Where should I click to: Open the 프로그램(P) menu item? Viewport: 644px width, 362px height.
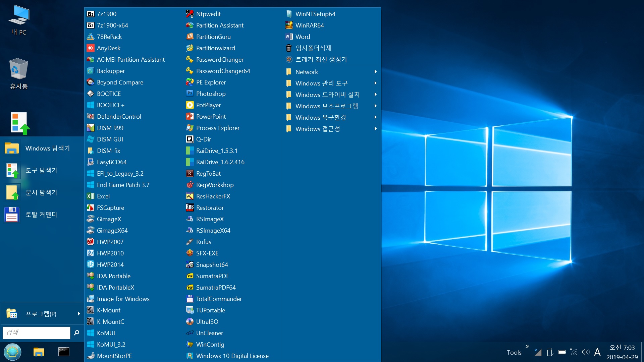pos(42,314)
